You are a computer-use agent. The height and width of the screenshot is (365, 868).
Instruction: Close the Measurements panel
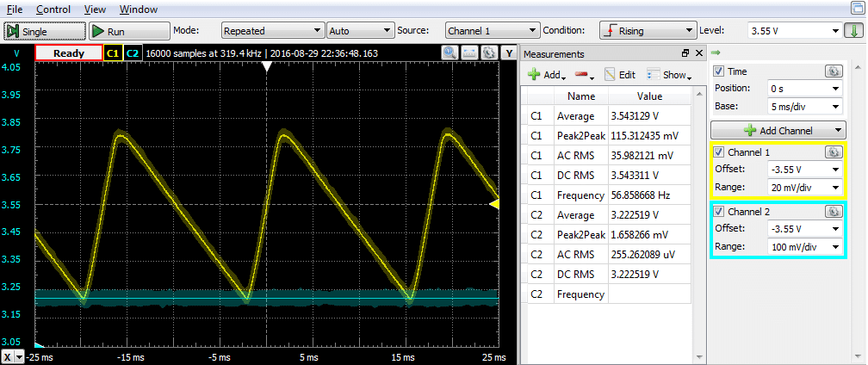pyautogui.click(x=698, y=53)
